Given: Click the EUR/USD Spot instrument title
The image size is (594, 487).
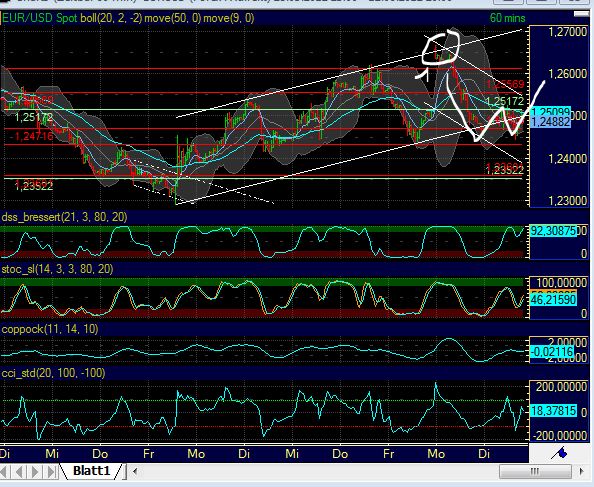Looking at the screenshot, I should coord(40,18).
